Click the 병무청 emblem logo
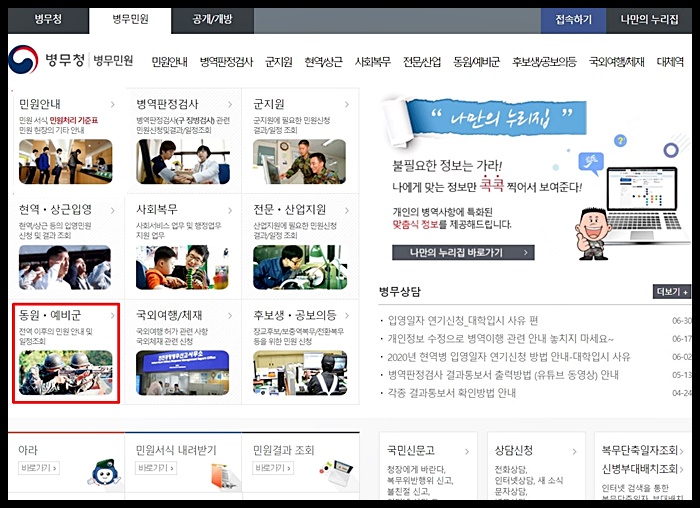Viewport: 700px width, 508px height. point(23,60)
